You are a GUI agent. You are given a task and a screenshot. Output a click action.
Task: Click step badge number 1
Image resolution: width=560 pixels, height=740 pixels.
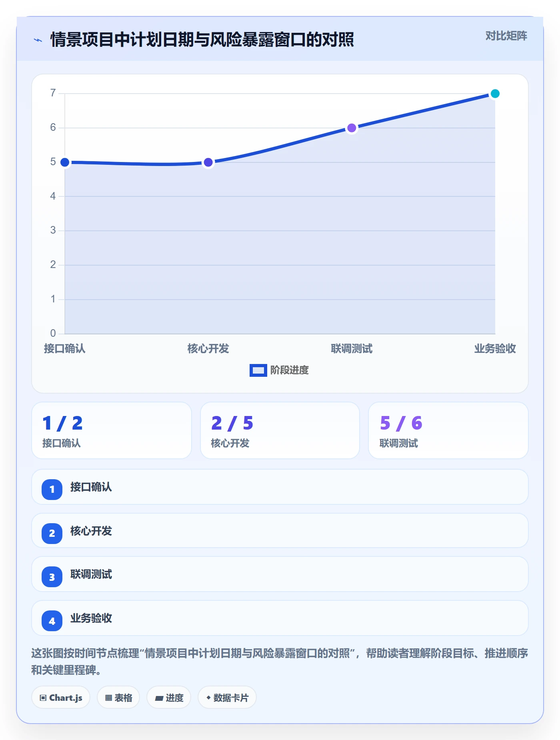(x=52, y=489)
